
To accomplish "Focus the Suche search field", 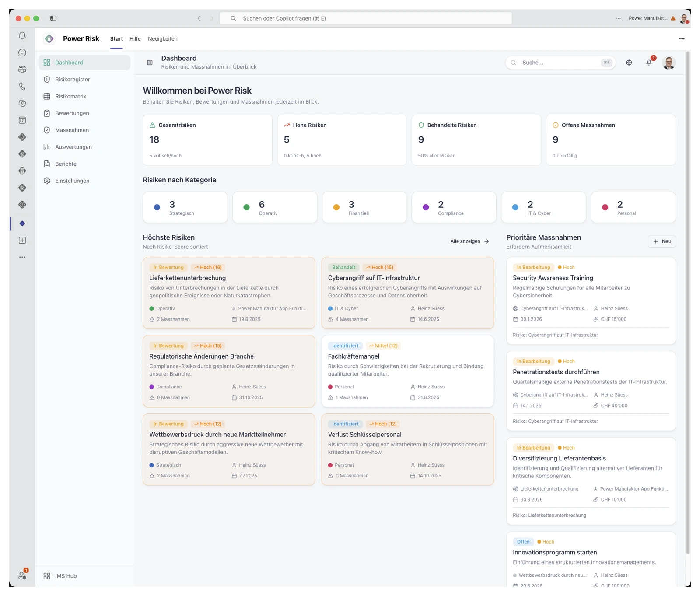I will (560, 63).
